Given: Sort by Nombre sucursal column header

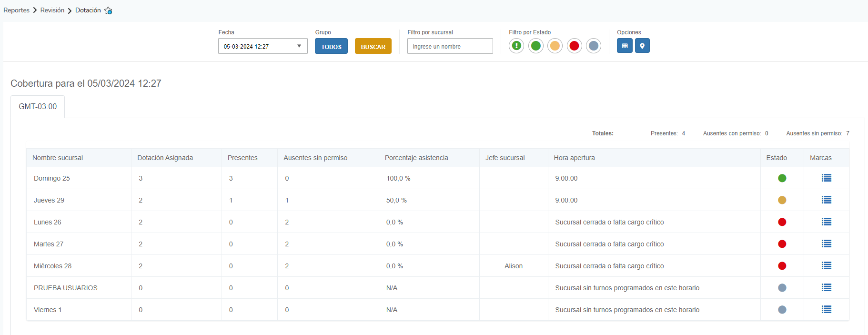Looking at the screenshot, I should [58, 158].
